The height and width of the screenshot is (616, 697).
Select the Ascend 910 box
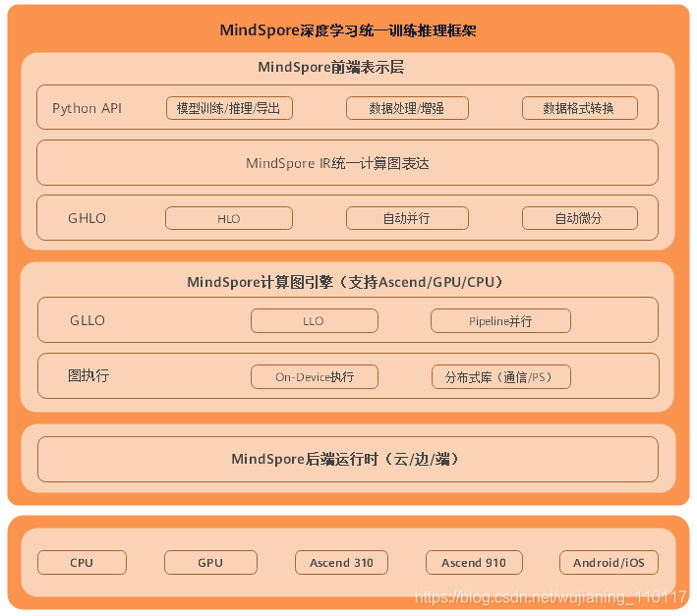click(x=474, y=562)
